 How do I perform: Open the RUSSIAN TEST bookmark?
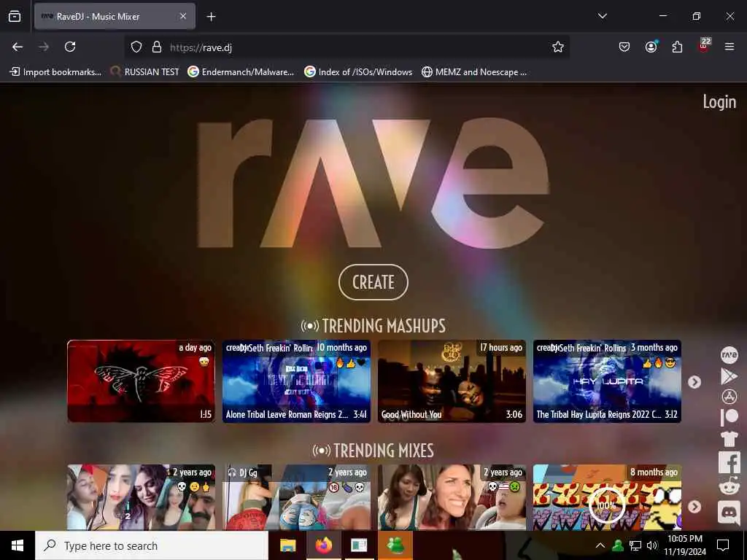(145, 72)
